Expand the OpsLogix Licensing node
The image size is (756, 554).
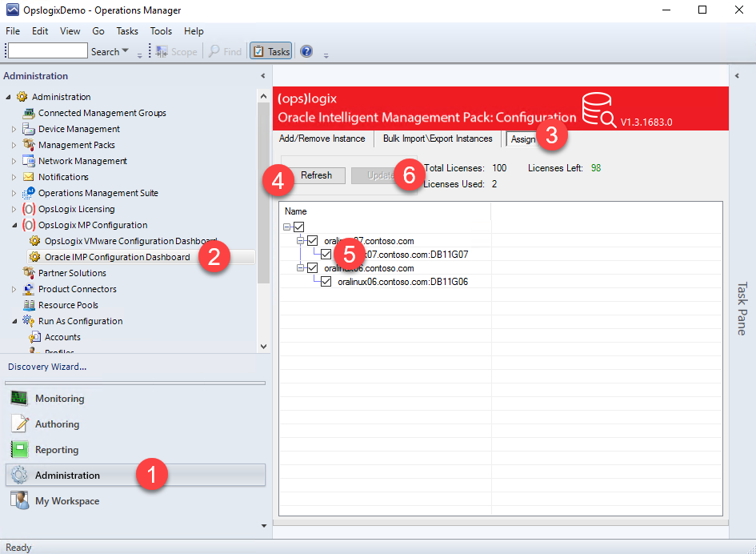[14, 210]
